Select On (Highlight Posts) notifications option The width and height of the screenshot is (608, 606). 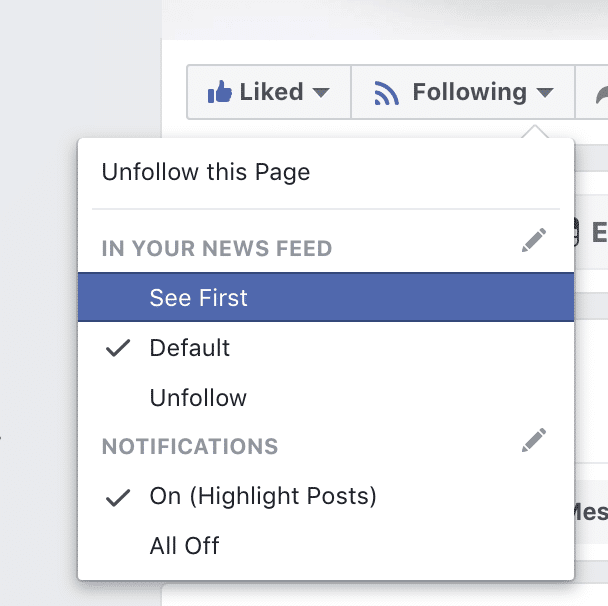326,496
